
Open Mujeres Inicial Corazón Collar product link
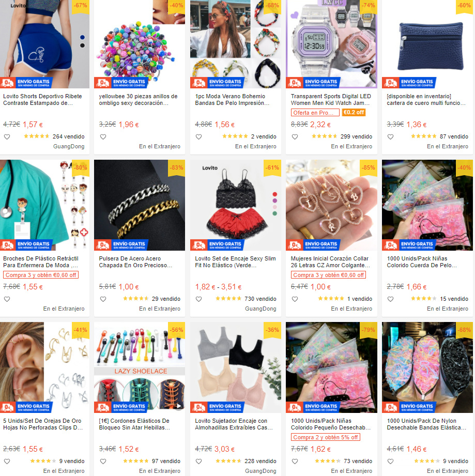click(x=330, y=262)
